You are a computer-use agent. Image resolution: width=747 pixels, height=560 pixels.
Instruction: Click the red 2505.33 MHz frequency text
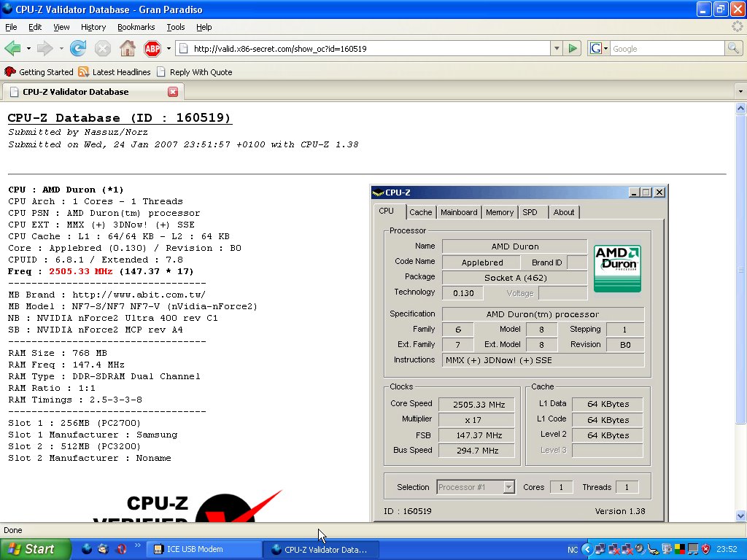[x=80, y=271]
